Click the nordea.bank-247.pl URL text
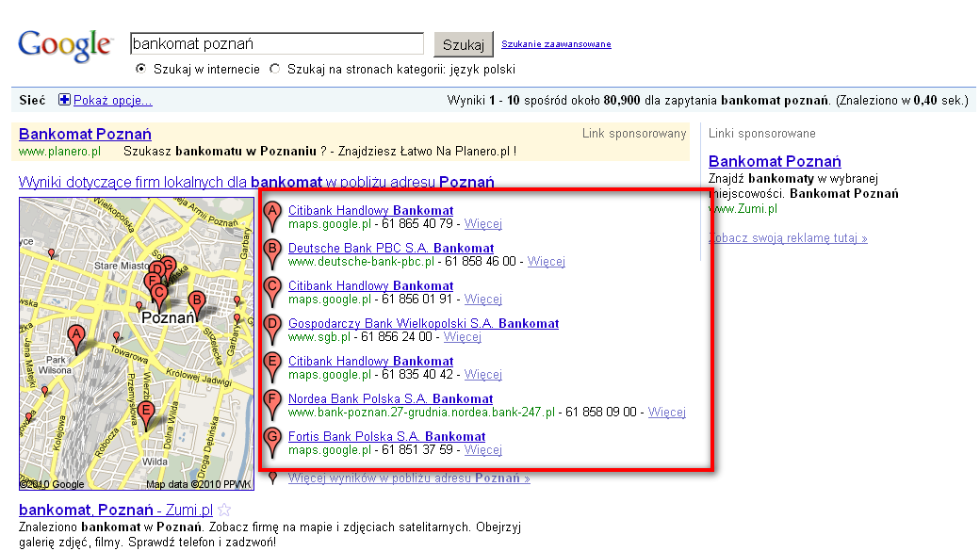 tap(421, 412)
